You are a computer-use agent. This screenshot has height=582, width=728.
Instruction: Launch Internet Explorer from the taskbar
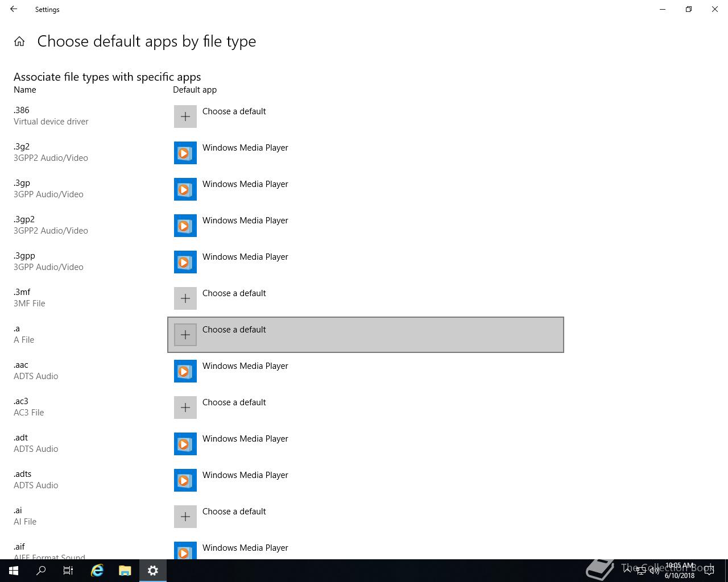[97, 571]
